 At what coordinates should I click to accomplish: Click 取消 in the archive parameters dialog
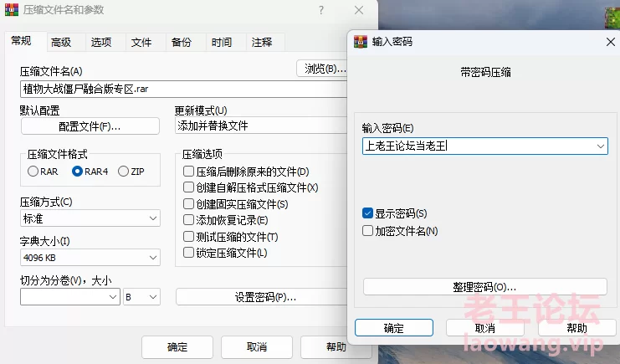(257, 347)
